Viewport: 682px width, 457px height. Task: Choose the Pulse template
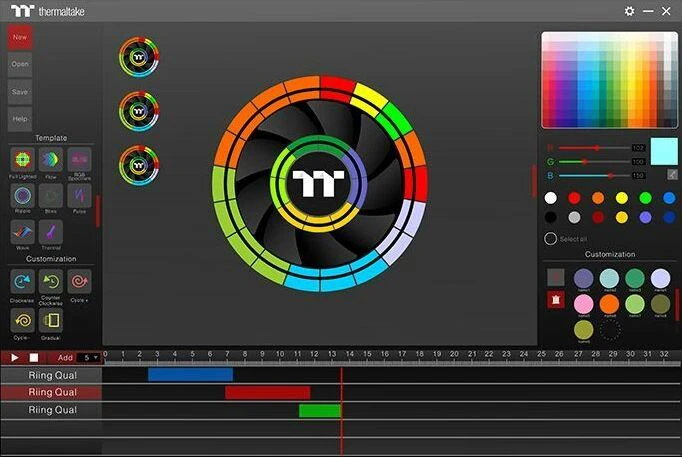(x=79, y=196)
